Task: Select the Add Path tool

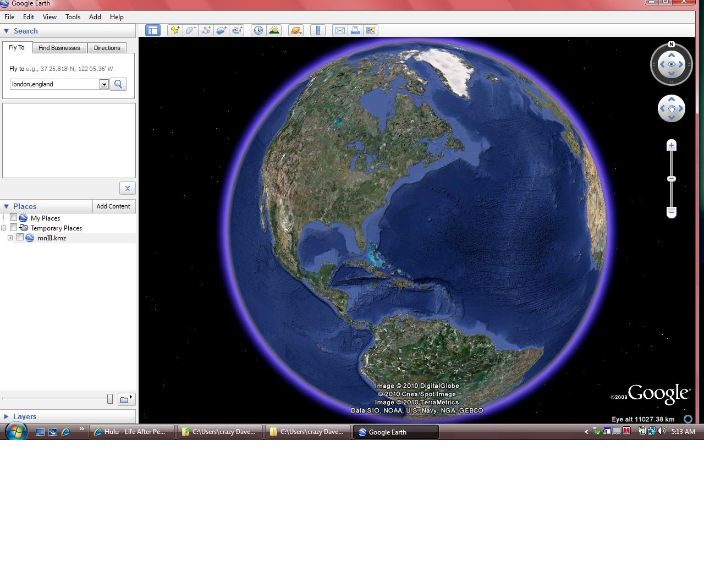Action: pos(206,30)
